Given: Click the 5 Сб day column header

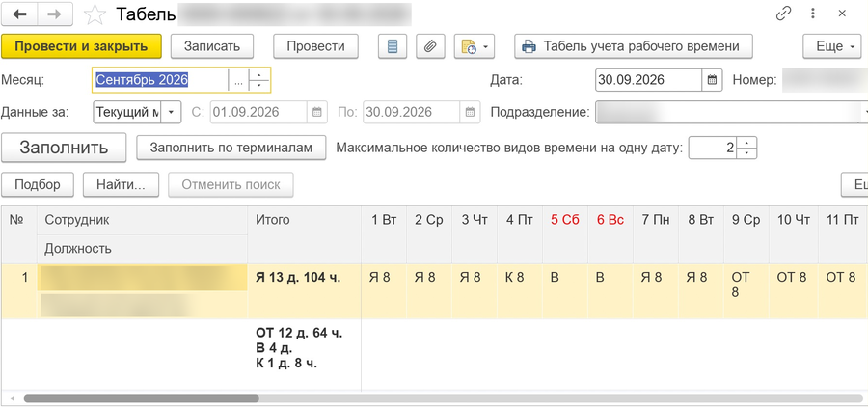Looking at the screenshot, I should [564, 234].
